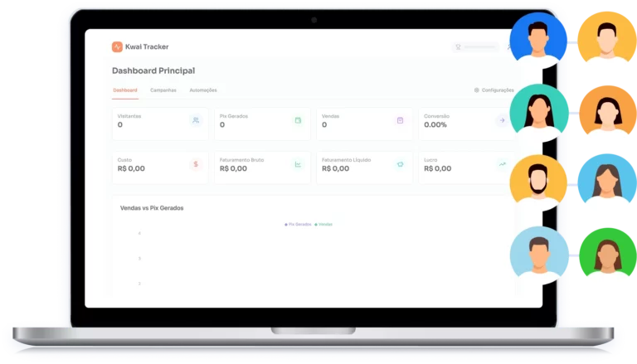Image resolution: width=637 pixels, height=364 pixels.
Task: Click the Lucro card label
Action: [430, 160]
